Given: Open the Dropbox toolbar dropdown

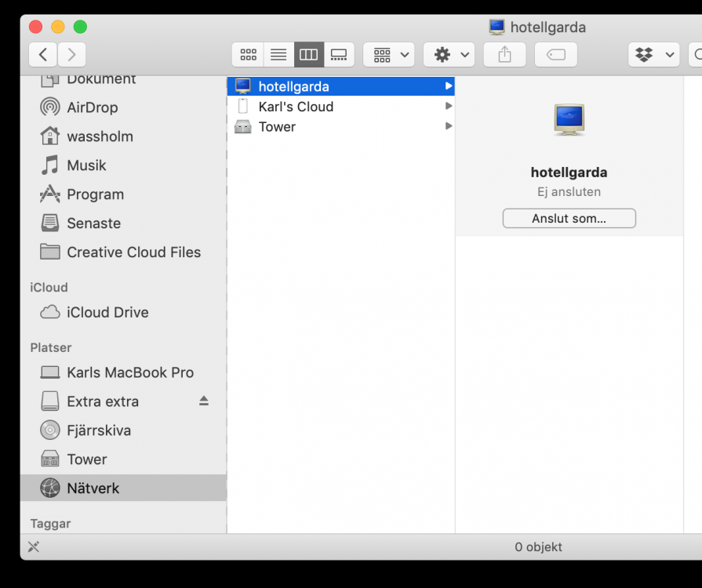Looking at the screenshot, I should pos(653,55).
